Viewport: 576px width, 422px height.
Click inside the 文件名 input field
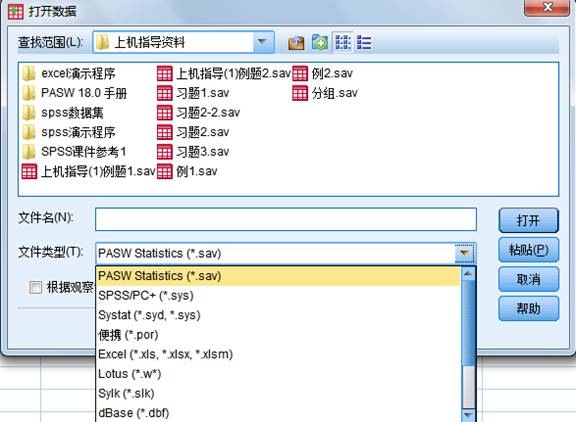(286, 219)
